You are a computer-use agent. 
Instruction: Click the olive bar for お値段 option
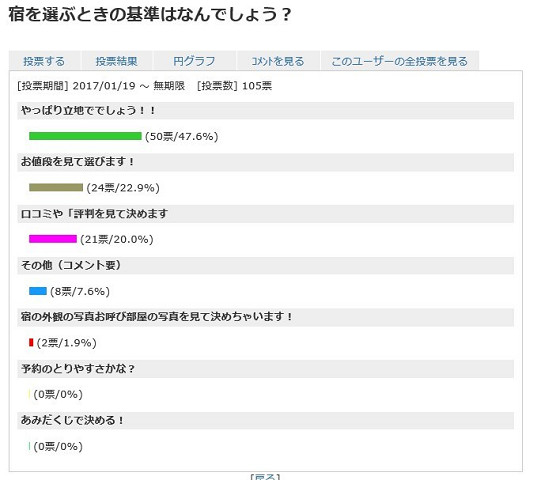click(x=56, y=187)
